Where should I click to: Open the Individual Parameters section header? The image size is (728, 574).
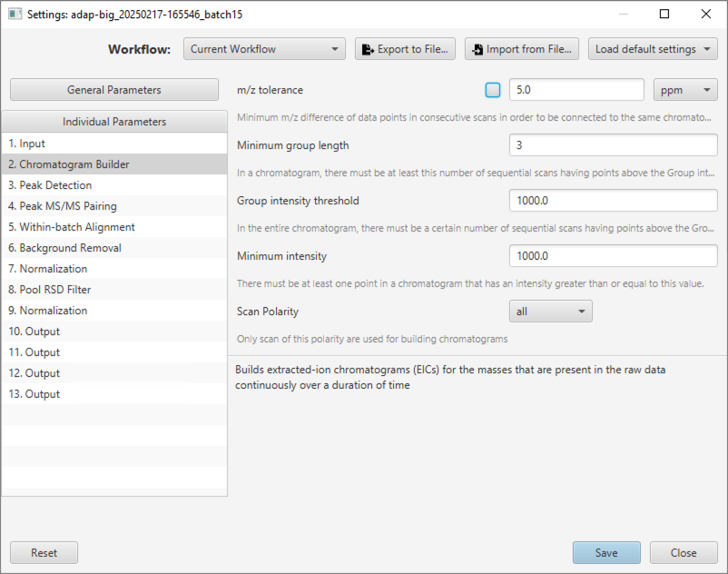tap(114, 121)
